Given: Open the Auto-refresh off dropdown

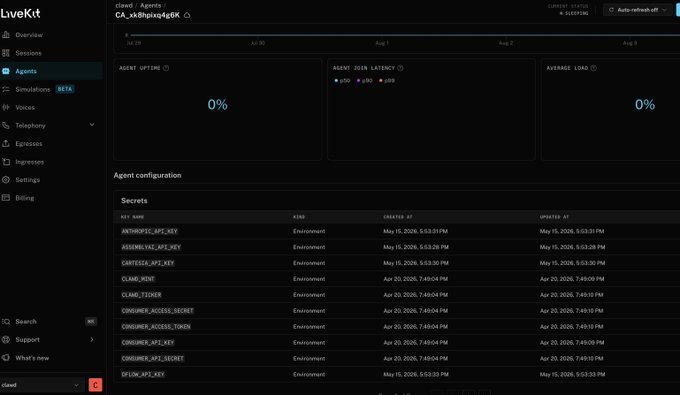Looking at the screenshot, I should 637,10.
